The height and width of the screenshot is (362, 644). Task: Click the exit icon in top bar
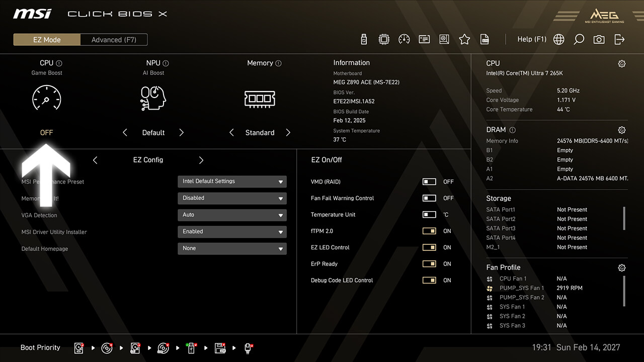click(619, 39)
